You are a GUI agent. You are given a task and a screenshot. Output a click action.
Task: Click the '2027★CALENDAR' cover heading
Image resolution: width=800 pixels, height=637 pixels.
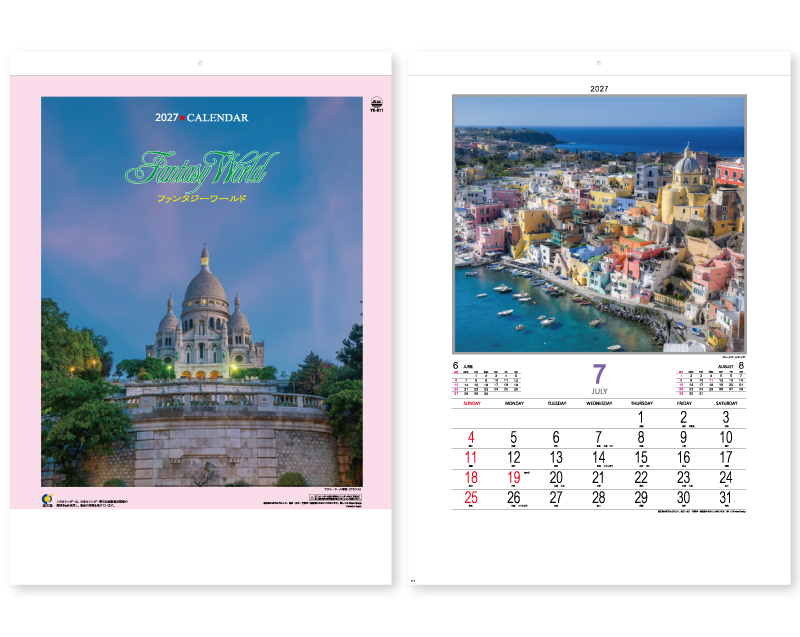202,118
